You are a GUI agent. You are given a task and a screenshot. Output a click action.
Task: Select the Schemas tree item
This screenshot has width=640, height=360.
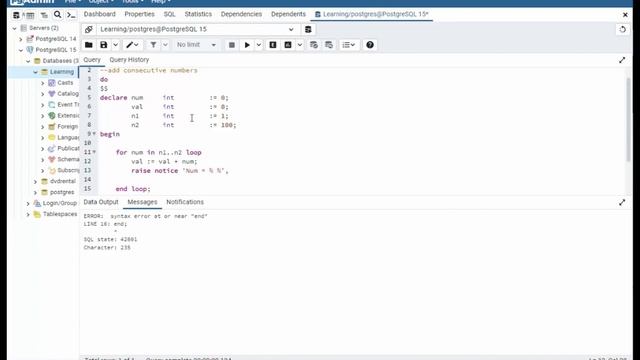point(68,160)
